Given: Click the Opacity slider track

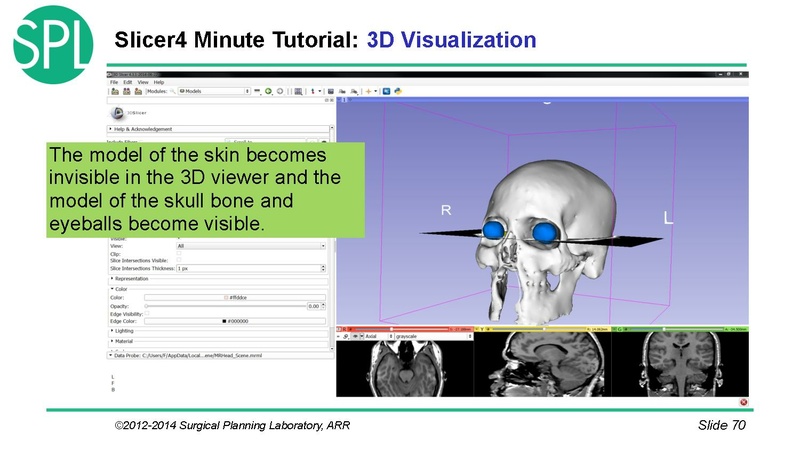Looking at the screenshot, I should coord(225,306).
